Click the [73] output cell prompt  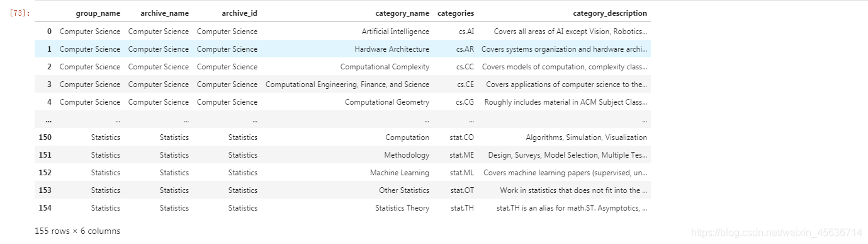tap(20, 13)
